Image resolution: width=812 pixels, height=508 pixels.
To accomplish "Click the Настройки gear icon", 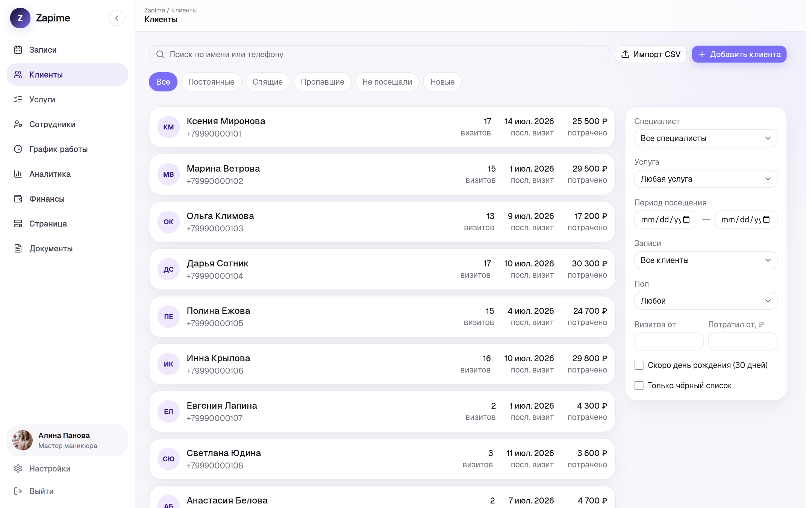I will (x=18, y=468).
